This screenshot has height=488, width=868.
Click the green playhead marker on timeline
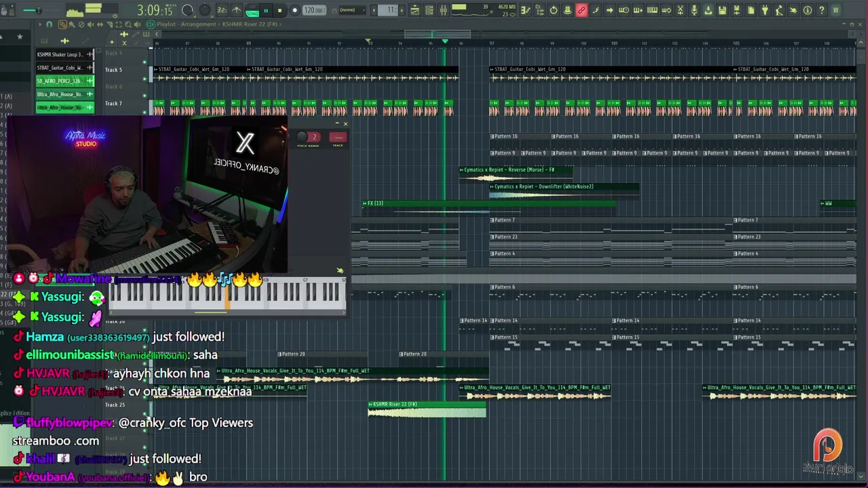(445, 41)
